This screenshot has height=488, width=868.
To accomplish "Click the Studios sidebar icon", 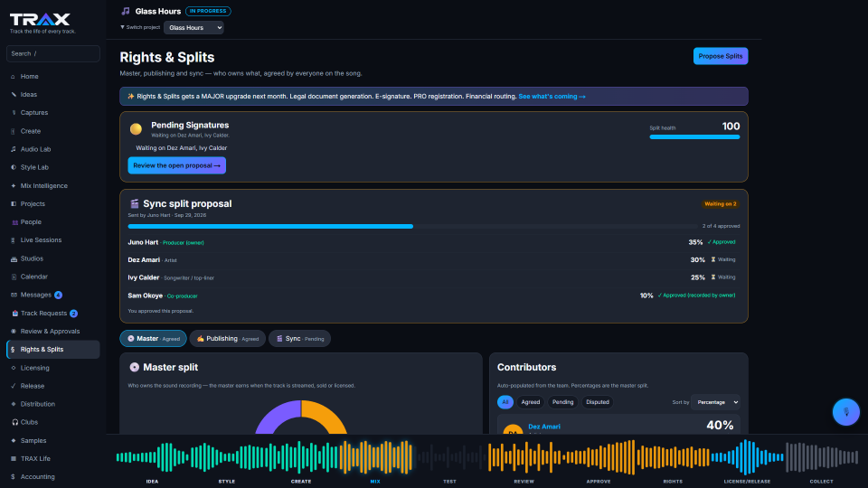I will 14,258.
